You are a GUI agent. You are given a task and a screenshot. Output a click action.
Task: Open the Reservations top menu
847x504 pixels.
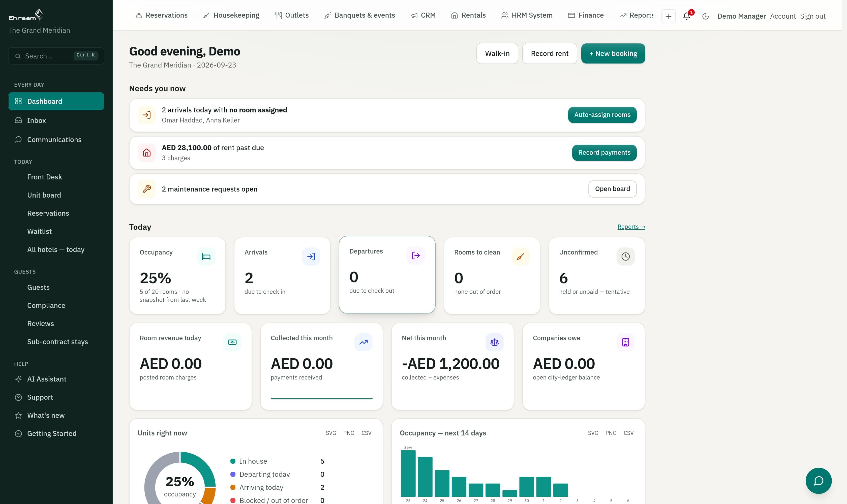point(161,15)
